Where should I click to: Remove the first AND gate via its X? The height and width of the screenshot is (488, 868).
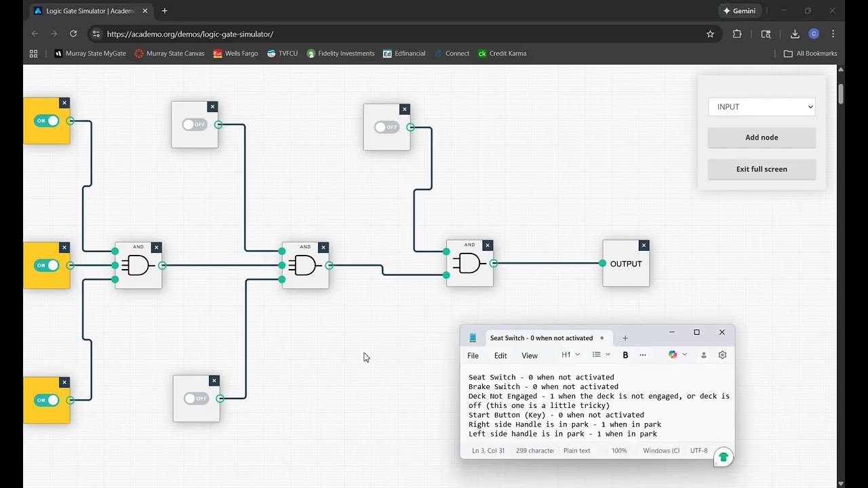tap(157, 247)
